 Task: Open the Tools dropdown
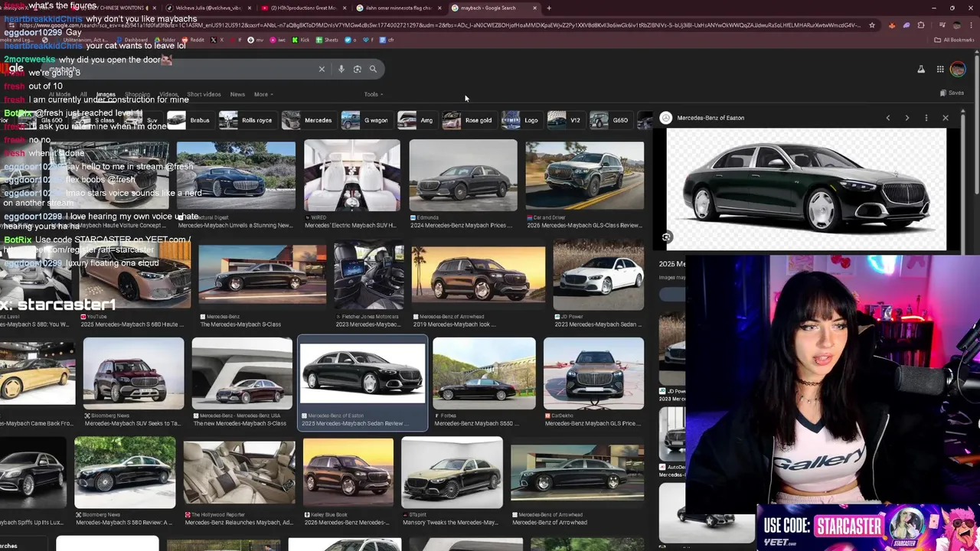(x=374, y=94)
